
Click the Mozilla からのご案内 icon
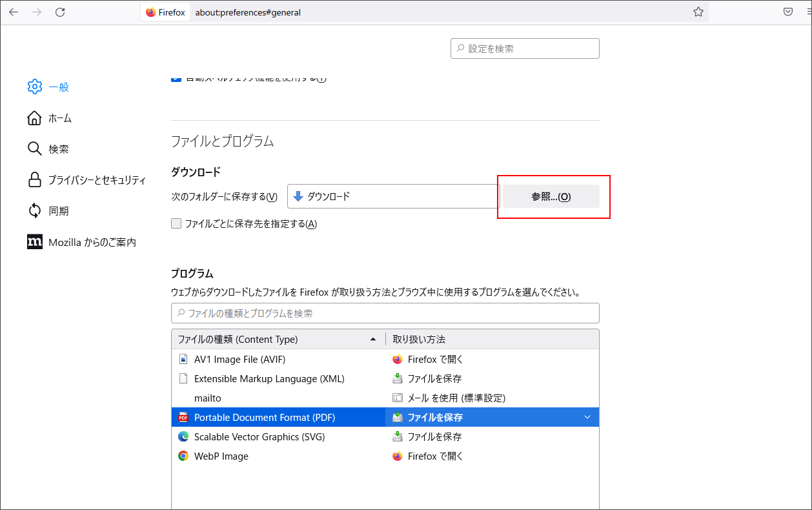point(35,241)
